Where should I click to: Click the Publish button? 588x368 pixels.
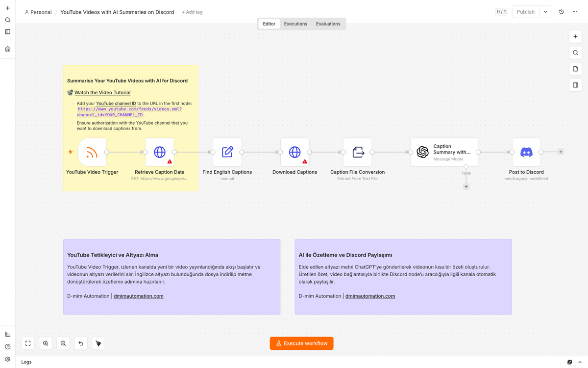point(525,12)
